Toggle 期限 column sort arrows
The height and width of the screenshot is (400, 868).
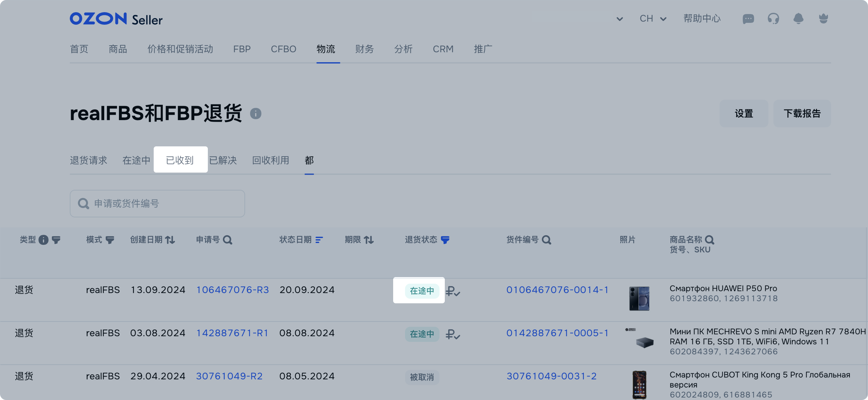(x=369, y=240)
